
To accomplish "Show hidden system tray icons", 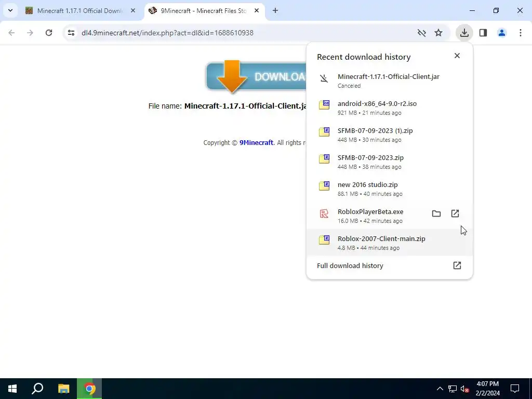I will coord(440,389).
